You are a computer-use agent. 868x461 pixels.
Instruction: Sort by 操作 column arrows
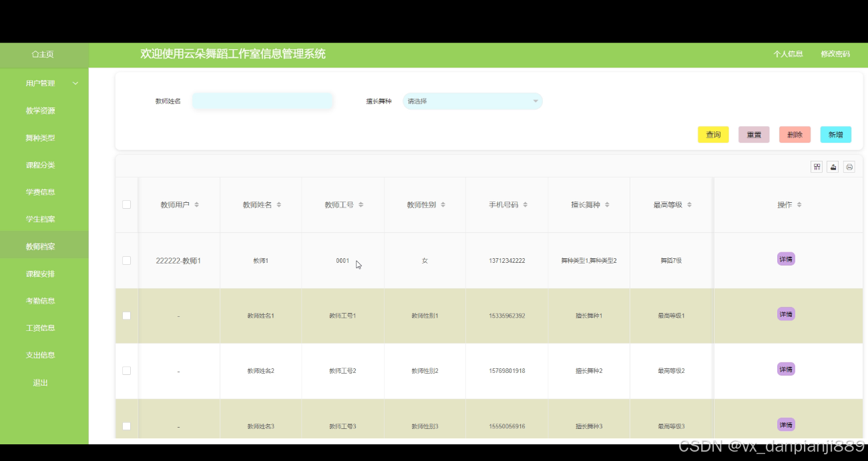pos(799,205)
